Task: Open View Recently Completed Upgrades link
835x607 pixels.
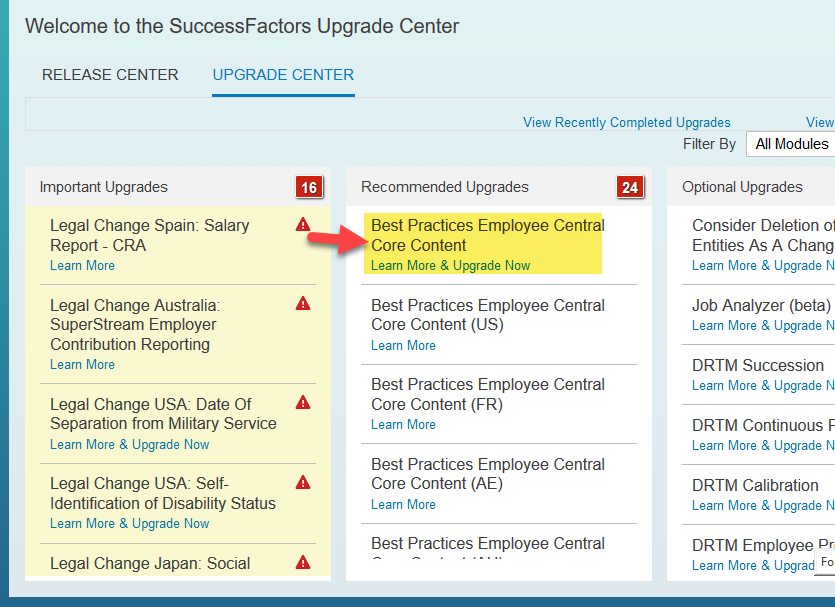Action: coord(627,122)
